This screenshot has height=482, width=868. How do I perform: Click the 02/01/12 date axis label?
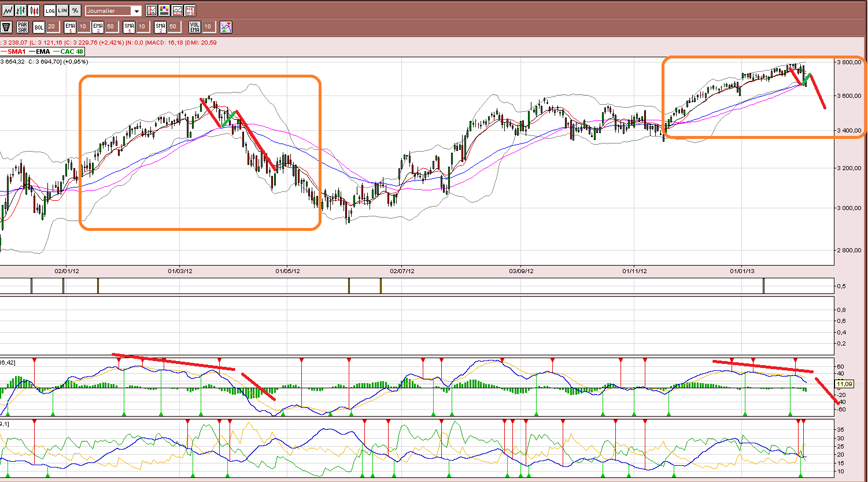click(x=67, y=270)
